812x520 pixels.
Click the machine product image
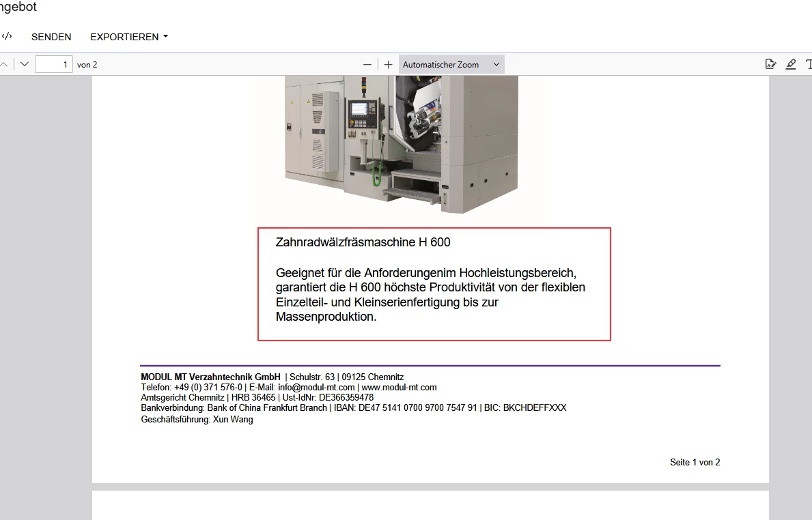pyautogui.click(x=402, y=145)
